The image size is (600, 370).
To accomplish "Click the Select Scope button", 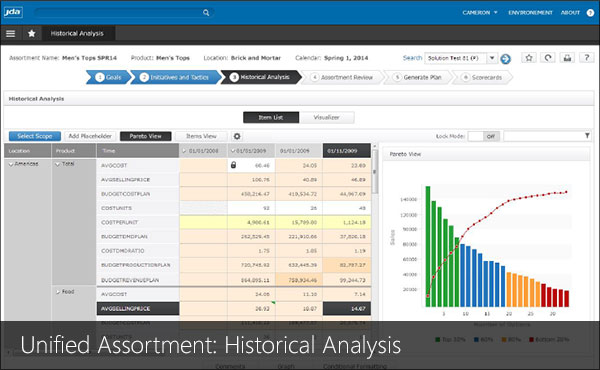I will [x=35, y=136].
